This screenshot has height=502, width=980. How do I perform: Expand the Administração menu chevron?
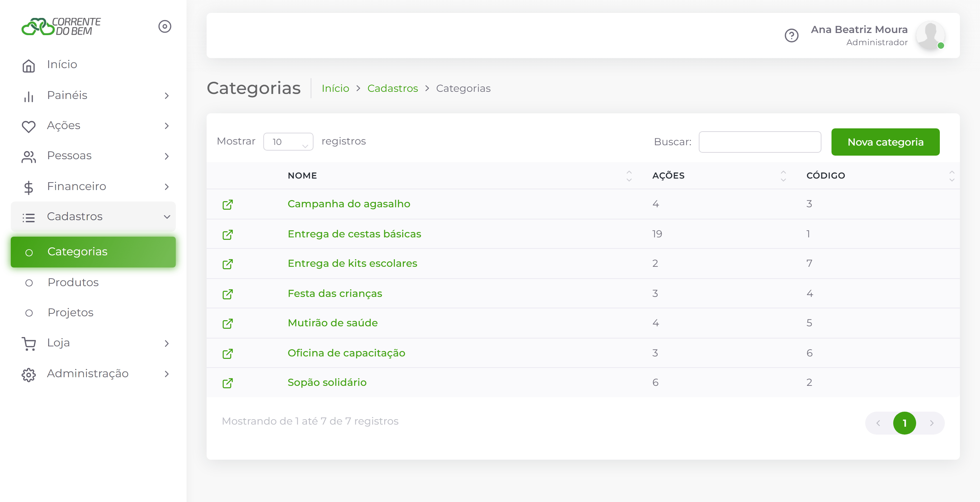167,374
